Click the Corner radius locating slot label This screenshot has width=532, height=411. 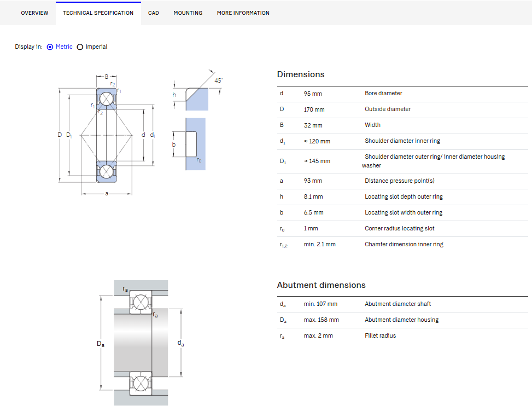point(400,229)
